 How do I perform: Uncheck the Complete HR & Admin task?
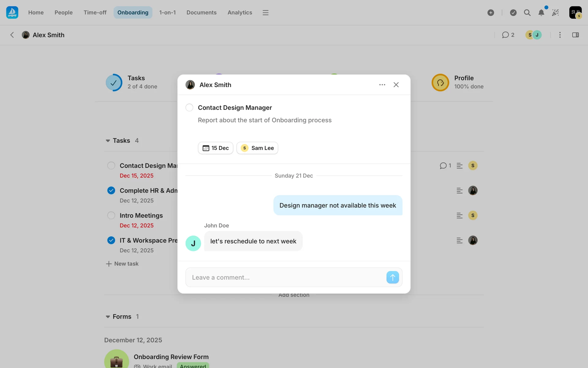tap(111, 190)
